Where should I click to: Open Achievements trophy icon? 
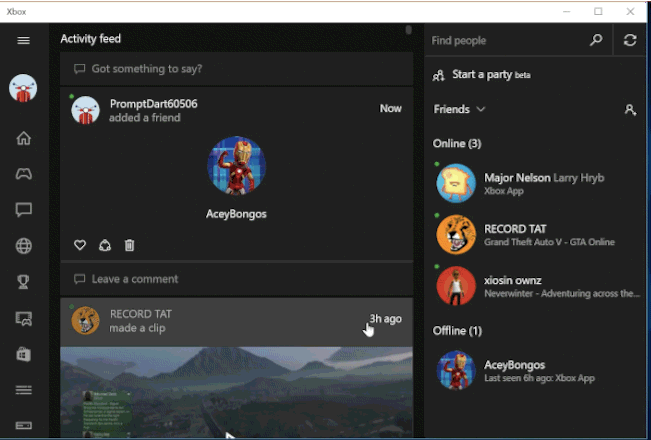click(x=24, y=282)
